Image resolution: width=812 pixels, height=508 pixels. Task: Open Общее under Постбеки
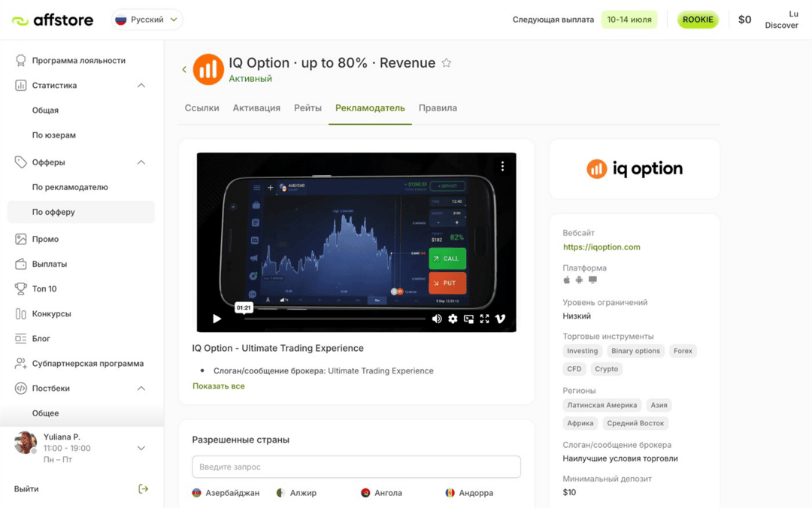coord(45,413)
